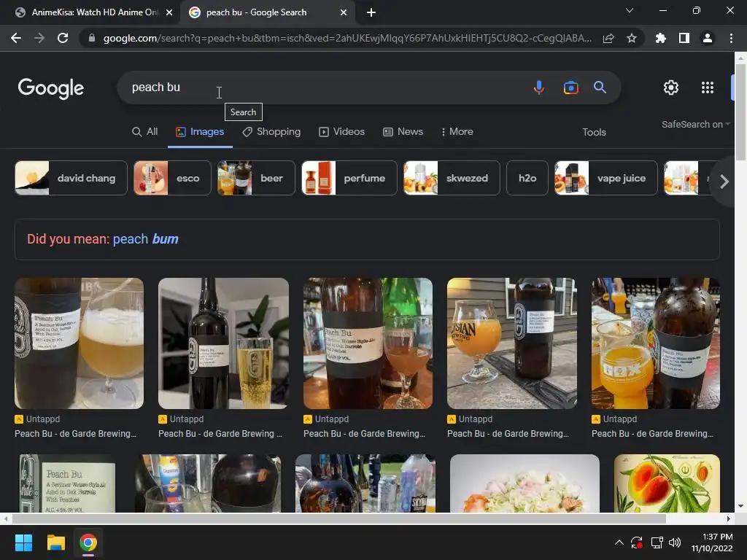Filter by the h2o chip

pos(527,178)
